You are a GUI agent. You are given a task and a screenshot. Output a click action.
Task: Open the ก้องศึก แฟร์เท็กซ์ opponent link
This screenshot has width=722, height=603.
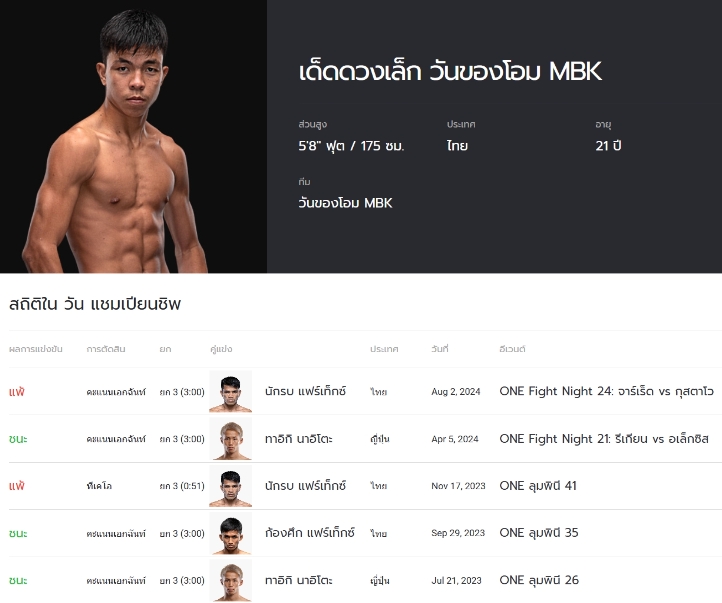coord(309,533)
